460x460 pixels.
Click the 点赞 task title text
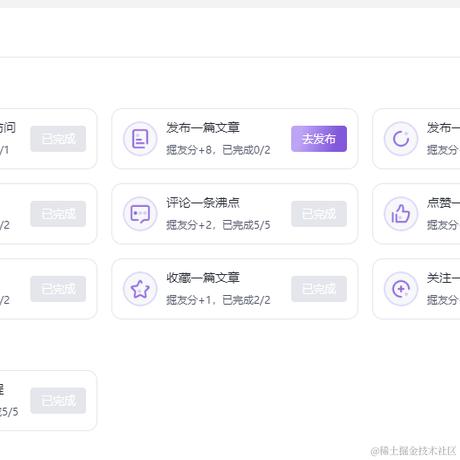[443, 202]
